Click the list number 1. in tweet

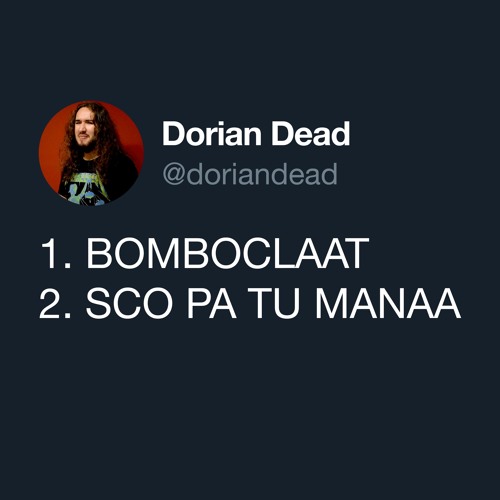55,254
